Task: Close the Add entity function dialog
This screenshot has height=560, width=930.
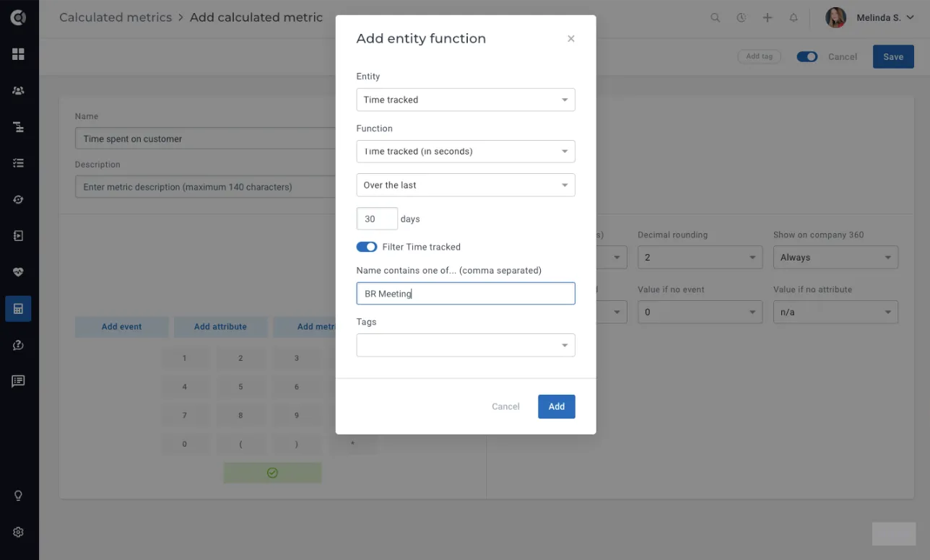Action: [x=571, y=39]
